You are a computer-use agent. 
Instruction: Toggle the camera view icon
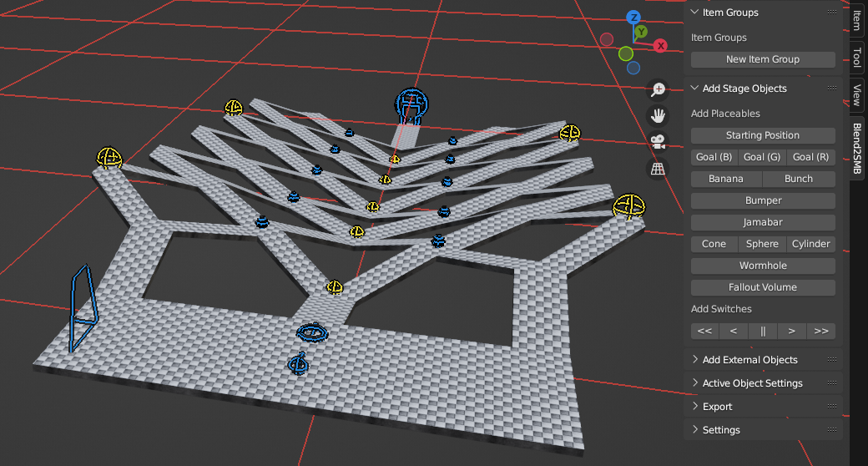[659, 141]
